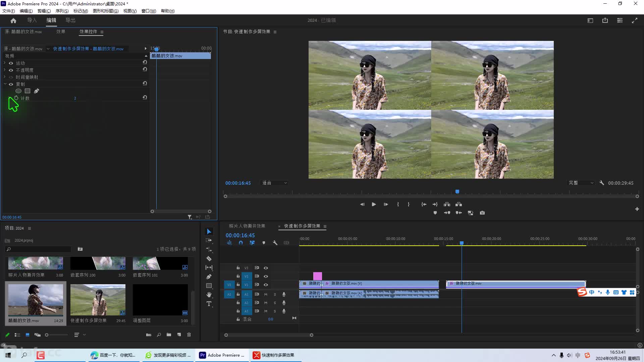Click the Home icon at the top left
Viewport: 644px width, 362px height.
13,20
